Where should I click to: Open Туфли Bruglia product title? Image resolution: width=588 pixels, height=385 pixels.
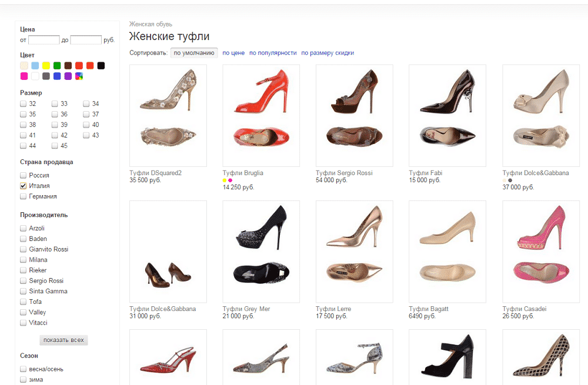(x=243, y=173)
